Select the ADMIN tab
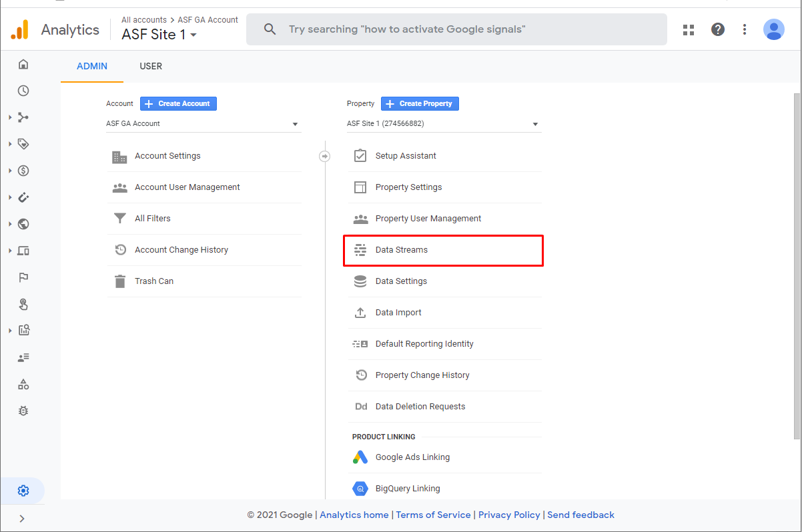Image resolution: width=802 pixels, height=532 pixels. (92, 66)
